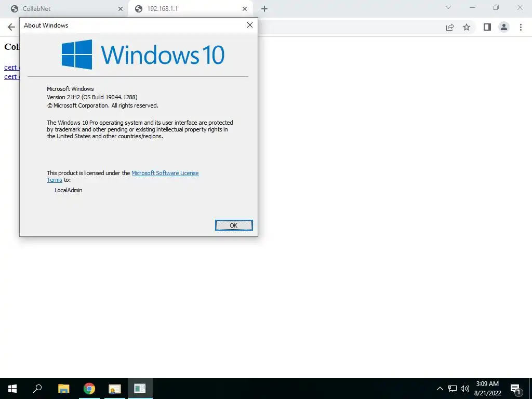Open File Explorer from taskbar
Image resolution: width=532 pixels, height=399 pixels.
pos(63,389)
